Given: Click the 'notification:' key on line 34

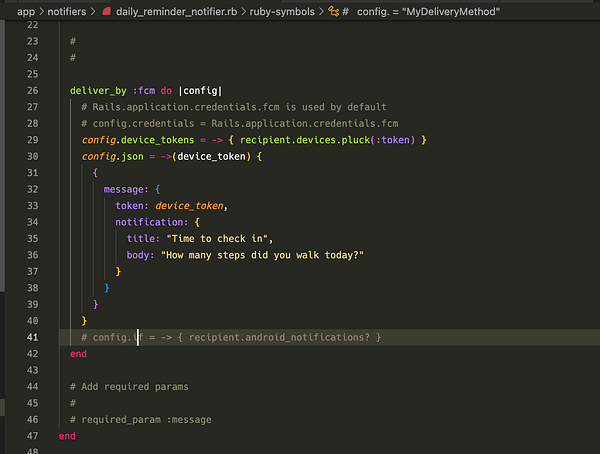Looking at the screenshot, I should pyautogui.click(x=152, y=222).
